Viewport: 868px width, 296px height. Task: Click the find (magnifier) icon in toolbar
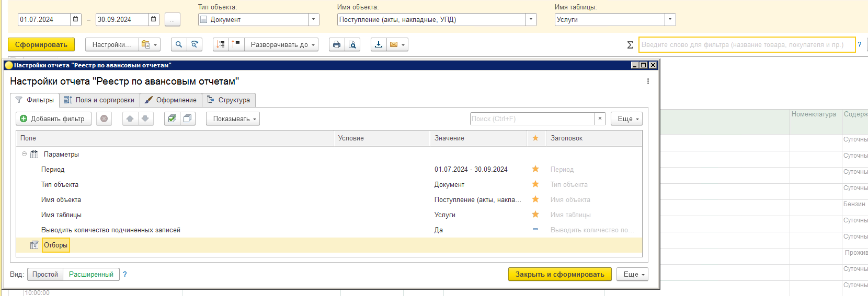coord(179,45)
